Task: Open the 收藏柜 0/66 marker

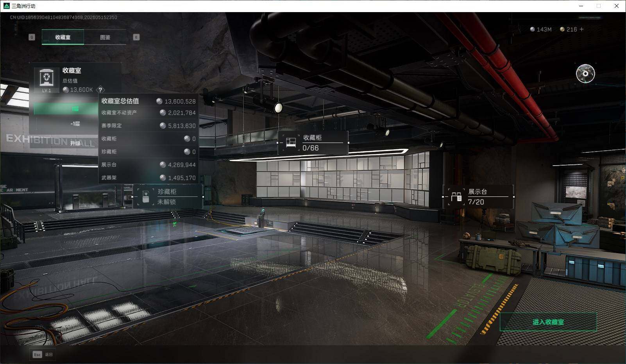Action: 313,143
